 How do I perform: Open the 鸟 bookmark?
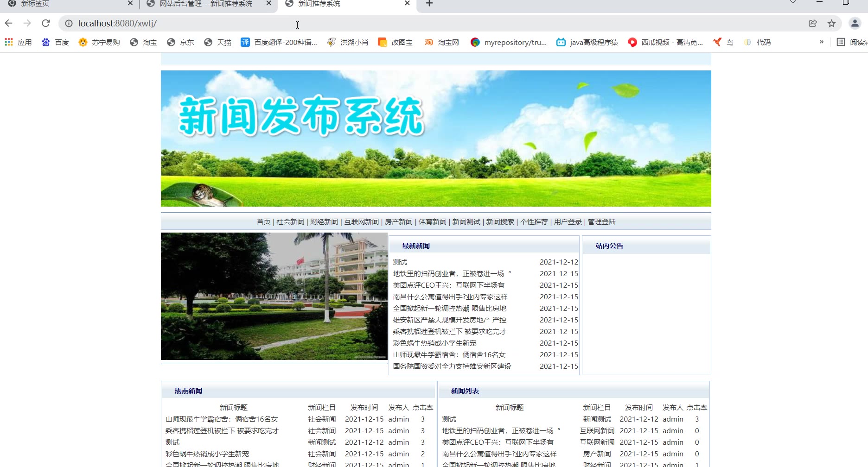coord(723,42)
